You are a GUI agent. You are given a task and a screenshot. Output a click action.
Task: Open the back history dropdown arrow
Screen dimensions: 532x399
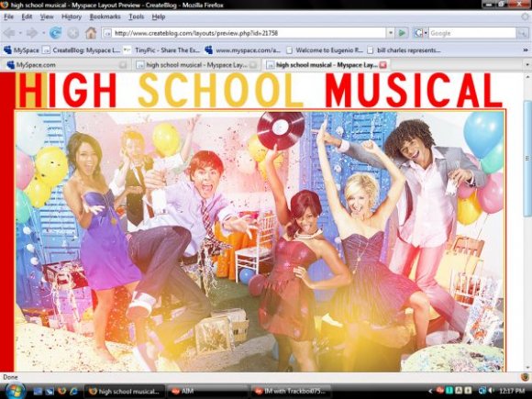click(20, 33)
